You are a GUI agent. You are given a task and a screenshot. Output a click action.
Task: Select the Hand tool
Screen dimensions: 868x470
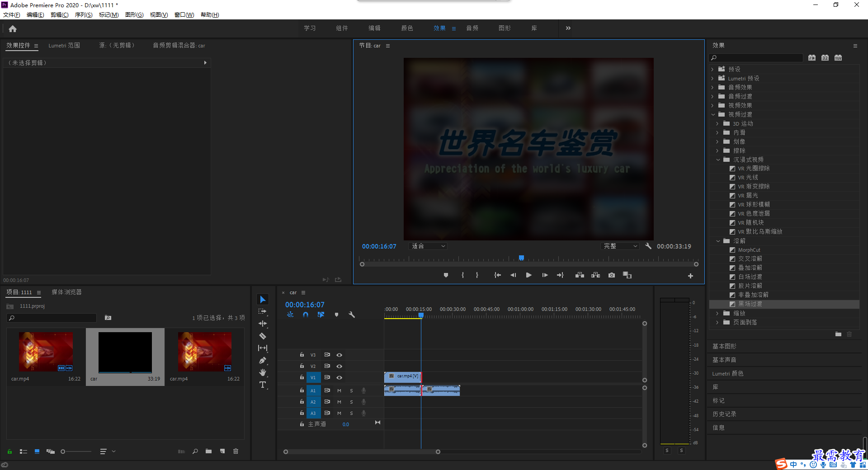click(263, 372)
